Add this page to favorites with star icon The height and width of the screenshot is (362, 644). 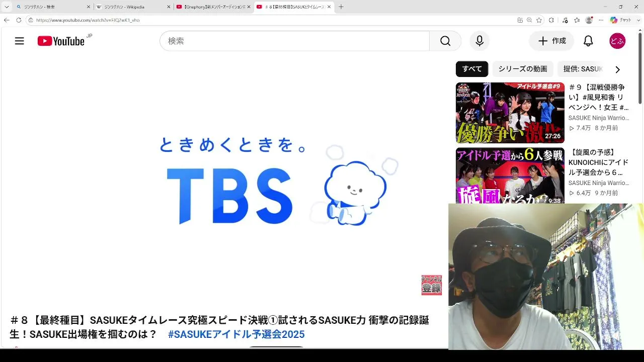539,20
